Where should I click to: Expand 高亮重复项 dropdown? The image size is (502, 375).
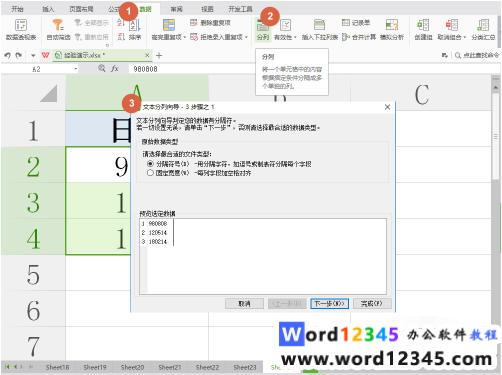point(185,37)
